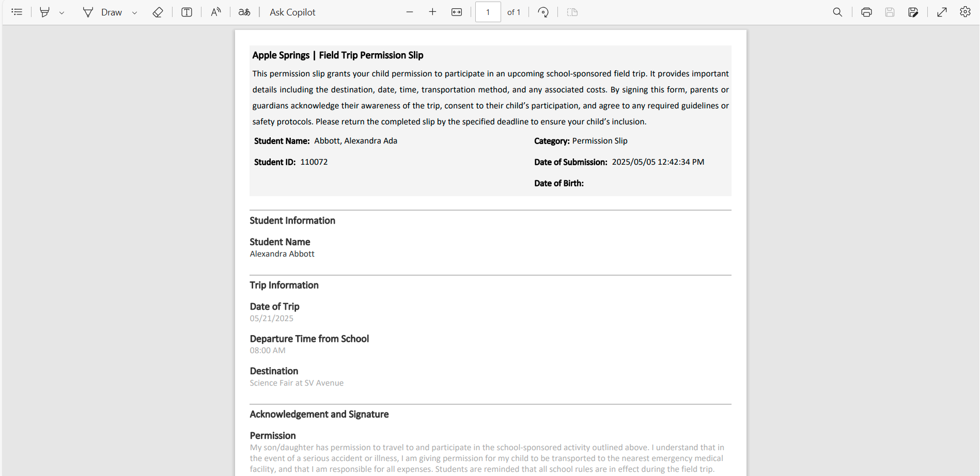
Task: Open search within the PDF
Action: pos(837,12)
